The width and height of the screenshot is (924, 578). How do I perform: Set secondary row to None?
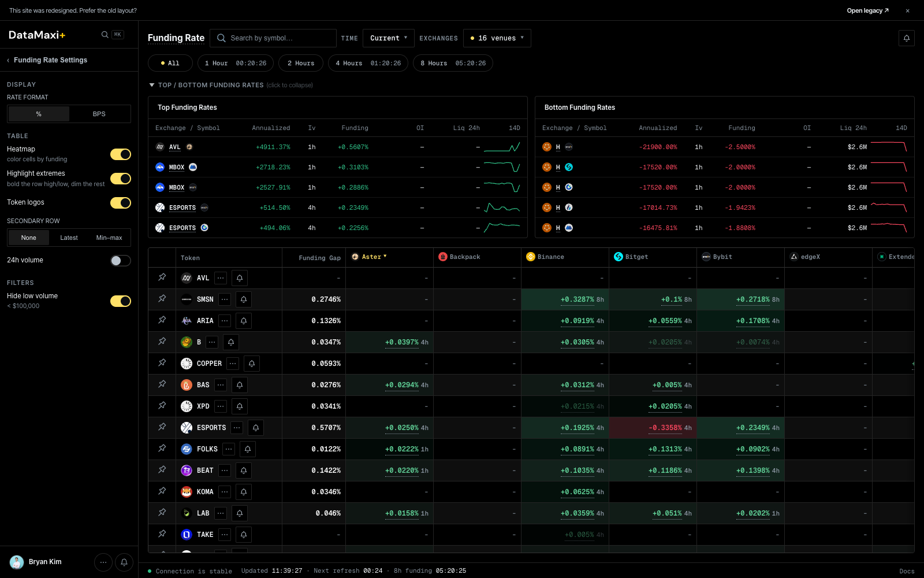(x=29, y=238)
